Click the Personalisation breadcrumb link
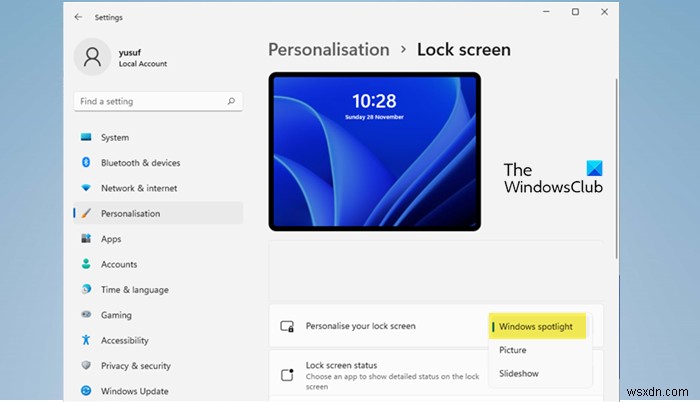 [329, 50]
